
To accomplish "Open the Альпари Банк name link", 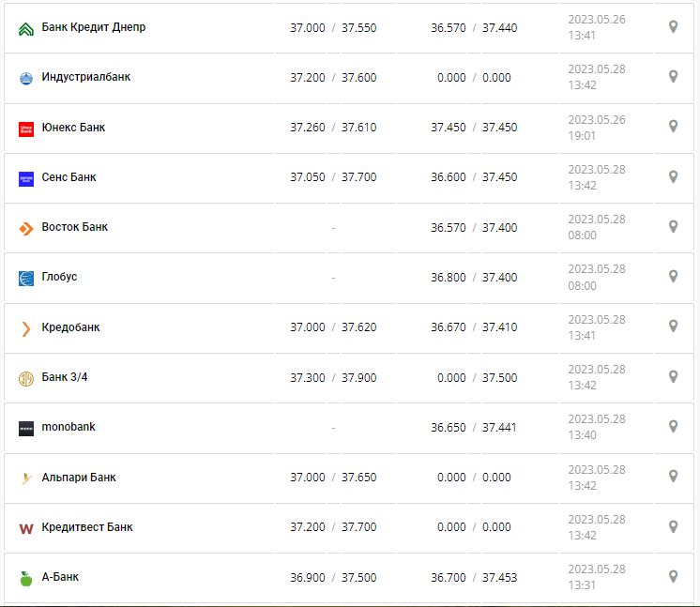I will 79,478.
